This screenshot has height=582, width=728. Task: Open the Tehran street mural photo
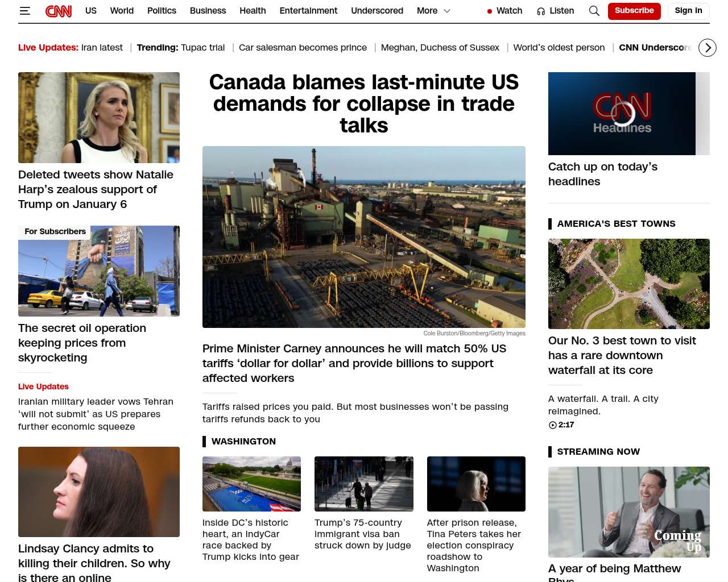(99, 271)
